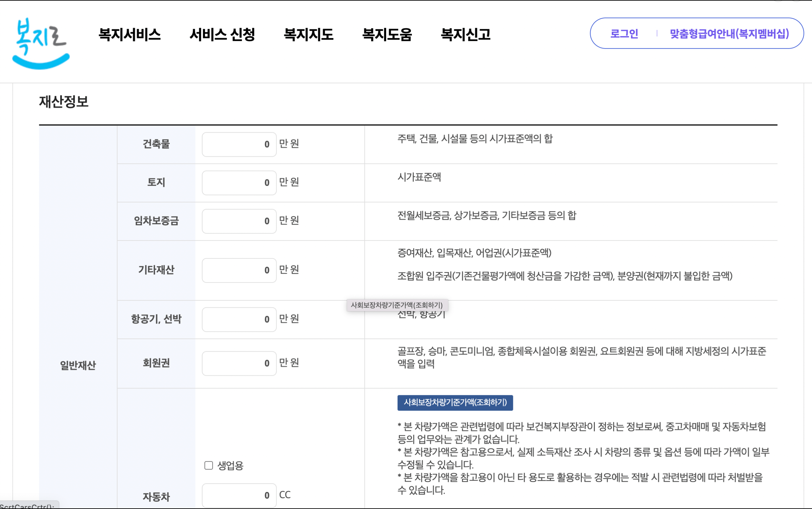Open the 복지신고 menu

point(465,34)
